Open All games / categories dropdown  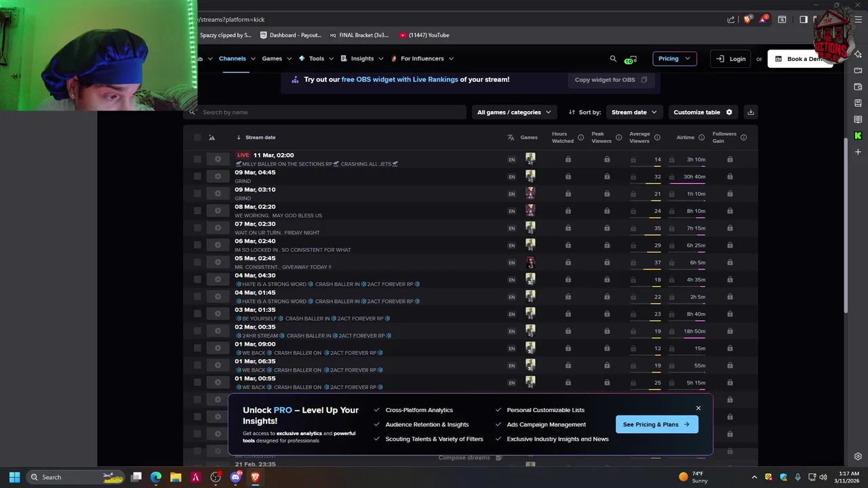514,113
